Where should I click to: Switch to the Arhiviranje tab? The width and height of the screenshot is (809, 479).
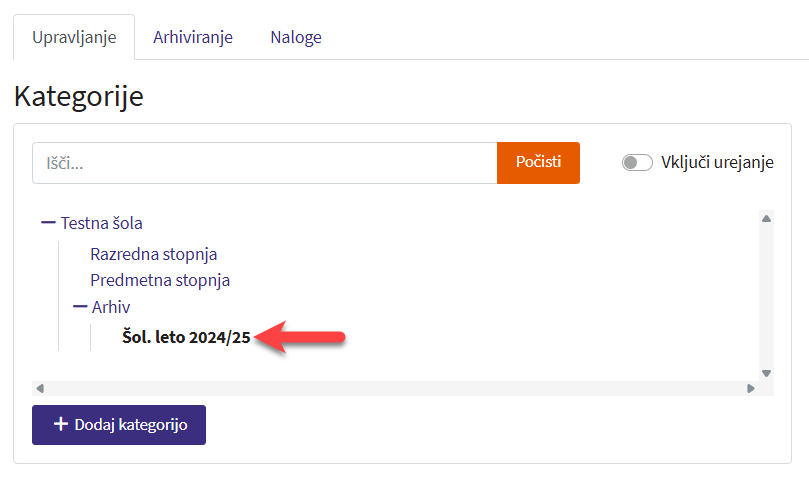193,37
